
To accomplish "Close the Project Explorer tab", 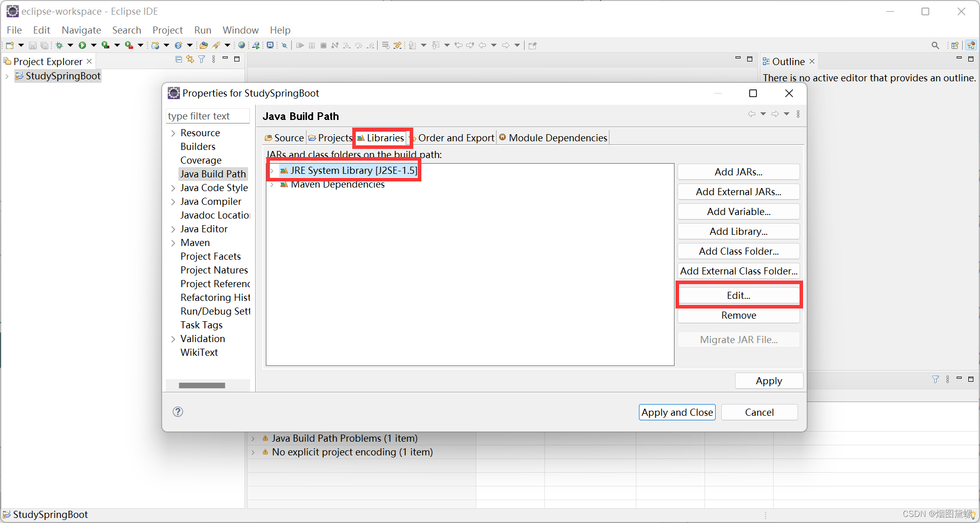I will point(89,61).
